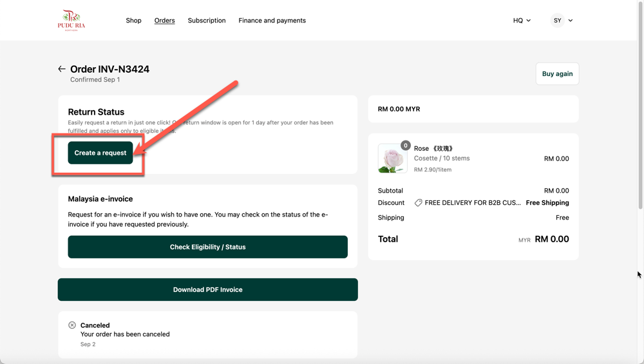Image resolution: width=644 pixels, height=364 pixels.
Task: Download the PDF invoice
Action: pyautogui.click(x=207, y=290)
